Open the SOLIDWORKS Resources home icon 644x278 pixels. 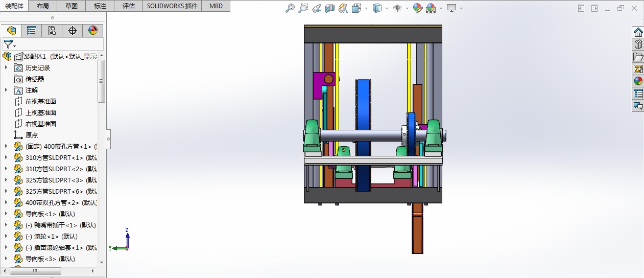pos(638,32)
